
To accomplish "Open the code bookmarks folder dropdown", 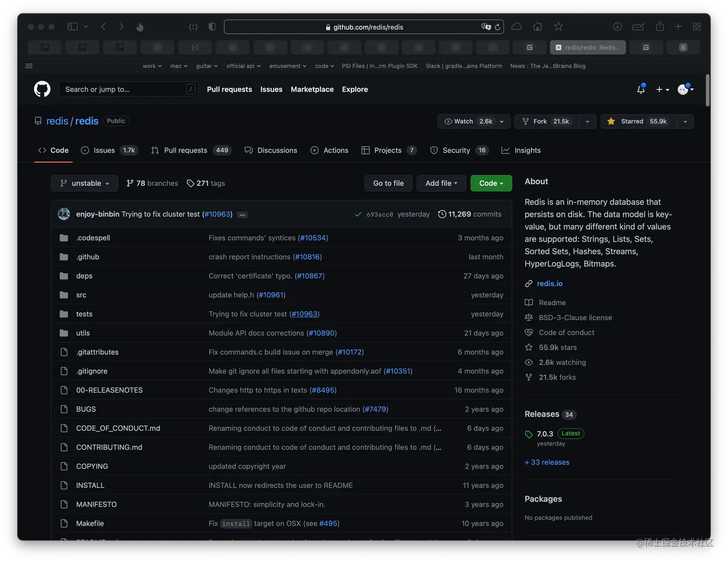I will click(x=325, y=66).
